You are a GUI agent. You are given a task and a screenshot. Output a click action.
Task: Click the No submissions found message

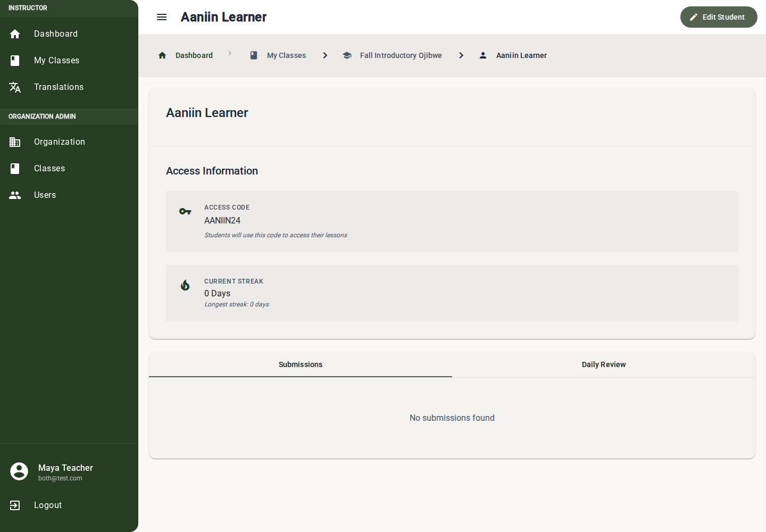tap(452, 418)
